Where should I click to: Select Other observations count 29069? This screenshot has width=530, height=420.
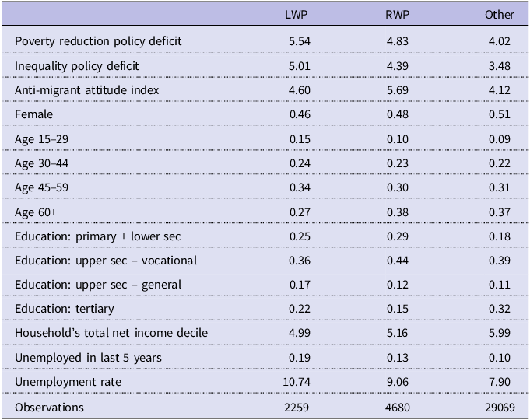pos(500,407)
